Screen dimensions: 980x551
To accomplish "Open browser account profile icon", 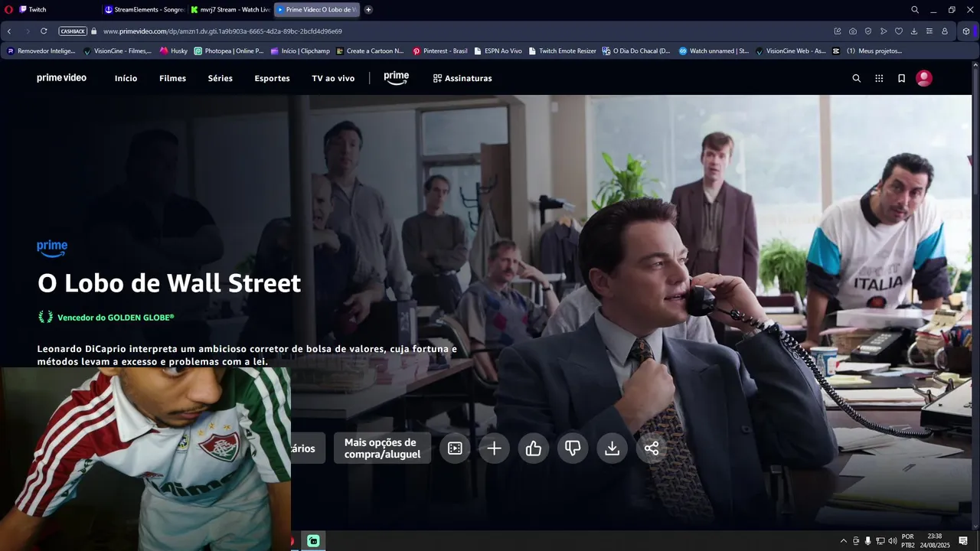I will point(945,31).
